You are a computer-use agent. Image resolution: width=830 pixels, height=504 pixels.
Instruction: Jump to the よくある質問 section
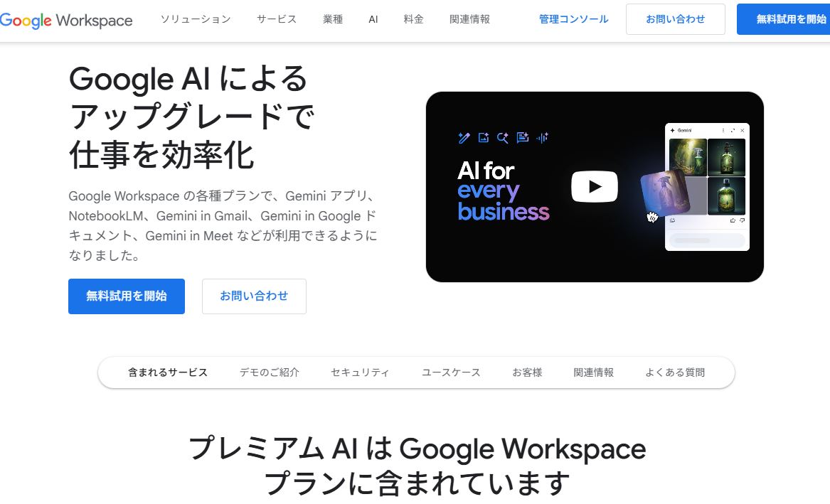pyautogui.click(x=675, y=372)
